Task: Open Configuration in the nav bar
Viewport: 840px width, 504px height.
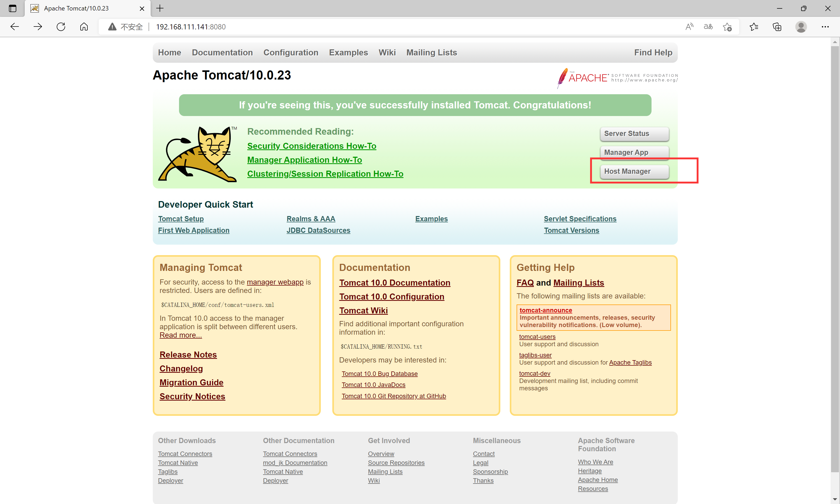Action: click(x=291, y=53)
